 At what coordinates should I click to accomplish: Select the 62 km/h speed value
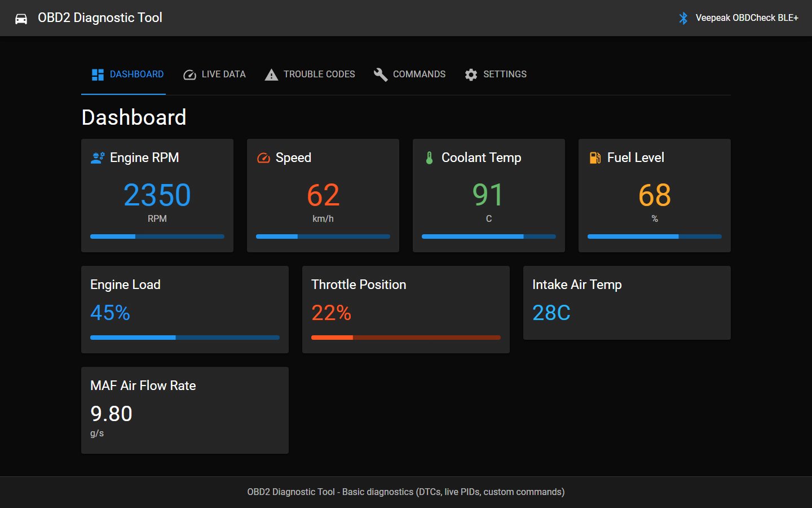(x=323, y=195)
